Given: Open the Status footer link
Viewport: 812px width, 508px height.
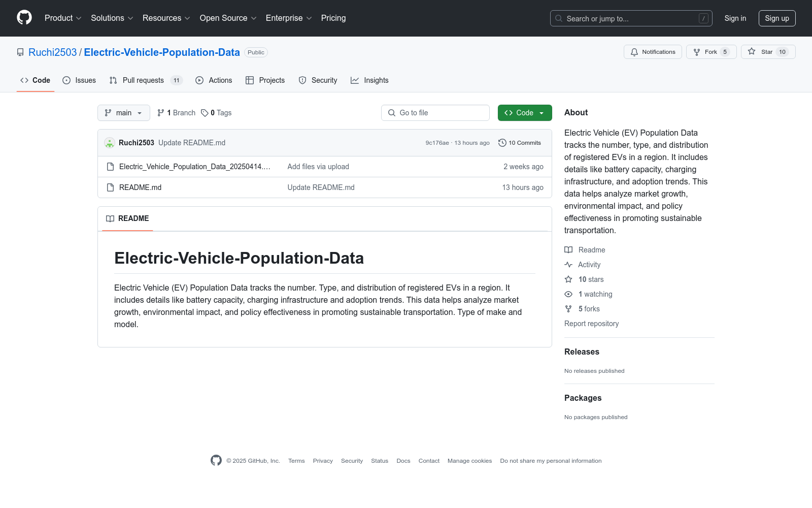Looking at the screenshot, I should (x=380, y=461).
